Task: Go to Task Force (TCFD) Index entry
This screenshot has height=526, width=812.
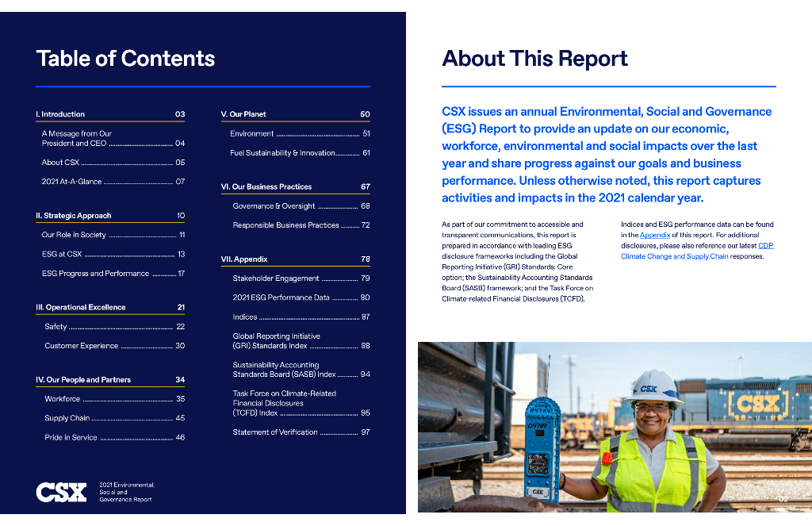Action: coord(301,403)
